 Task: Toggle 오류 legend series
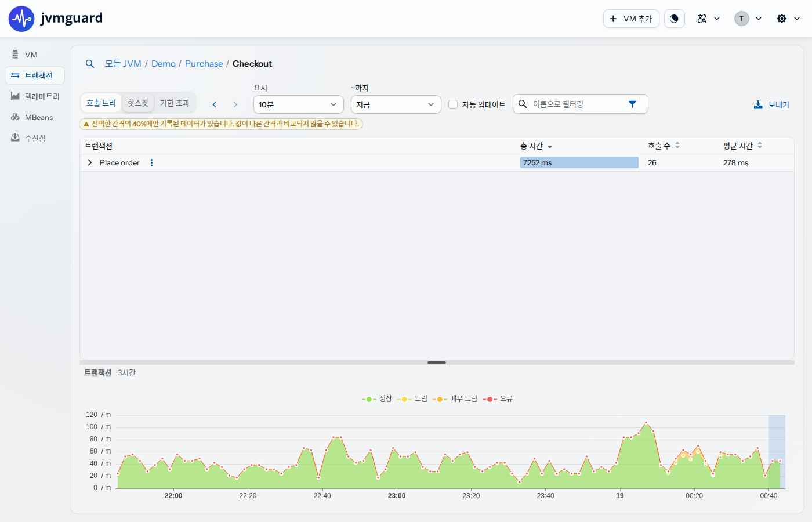click(498, 399)
